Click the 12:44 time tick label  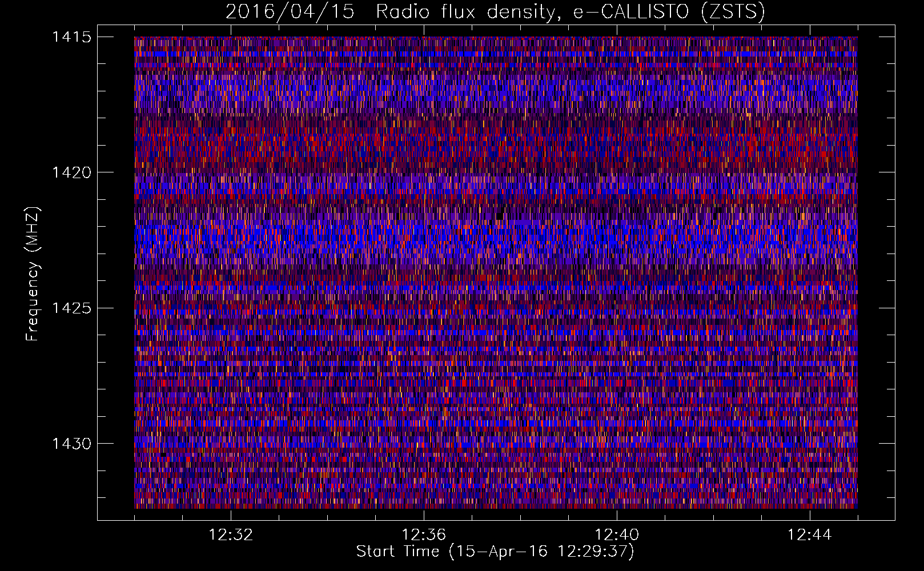[810, 535]
